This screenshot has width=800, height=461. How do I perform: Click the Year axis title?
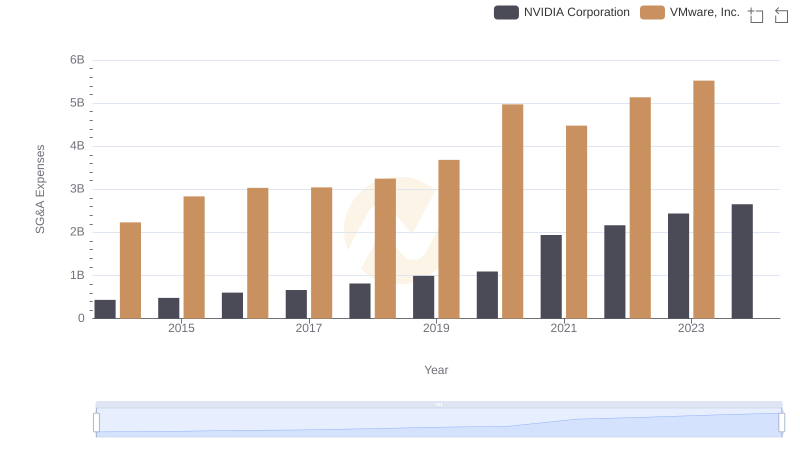point(436,370)
